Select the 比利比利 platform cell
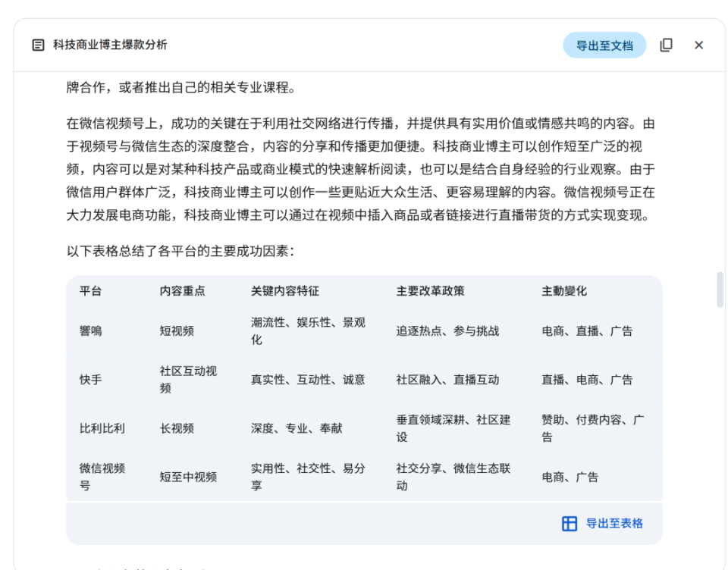 [x=102, y=428]
